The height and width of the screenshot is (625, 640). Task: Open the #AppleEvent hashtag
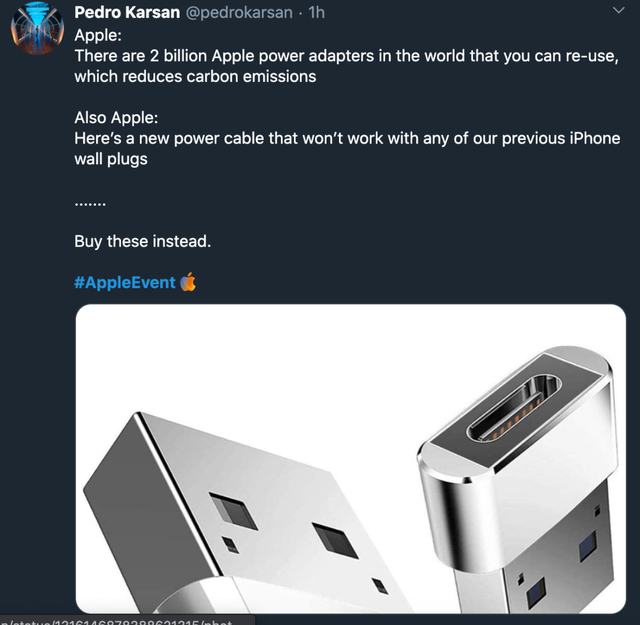[x=125, y=282]
